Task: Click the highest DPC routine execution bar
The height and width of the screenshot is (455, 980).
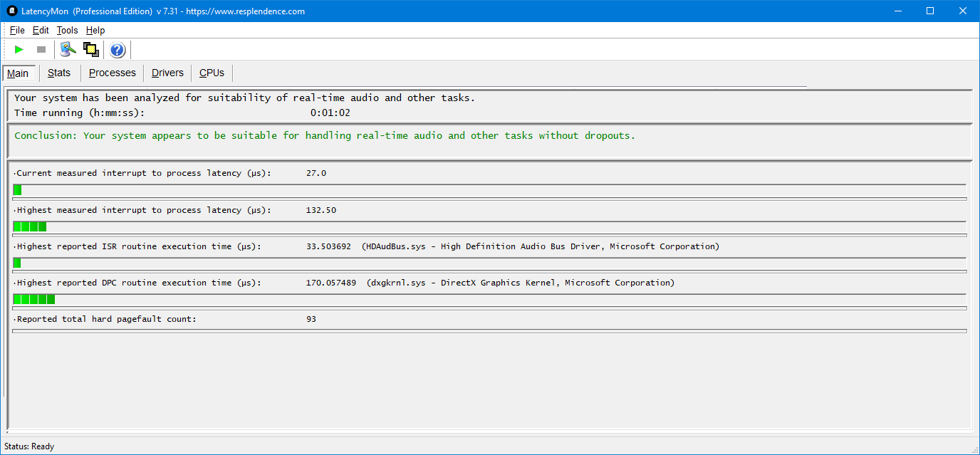Action: (33, 299)
